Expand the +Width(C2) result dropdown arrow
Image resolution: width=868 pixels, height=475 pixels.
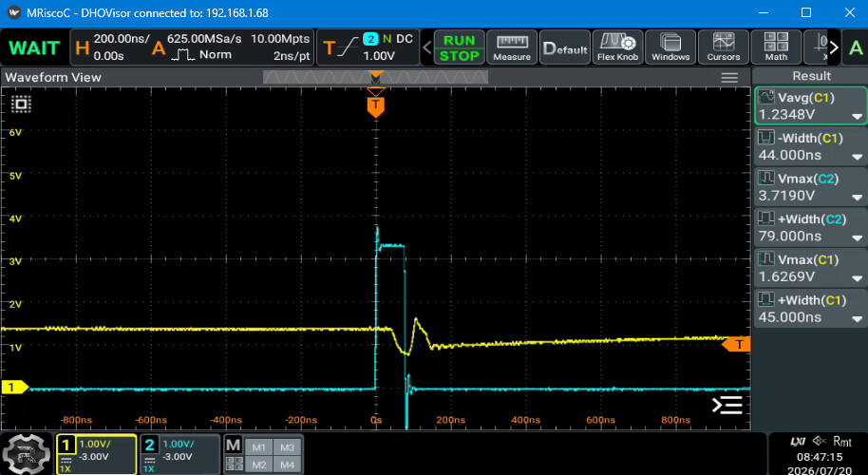[x=858, y=238]
